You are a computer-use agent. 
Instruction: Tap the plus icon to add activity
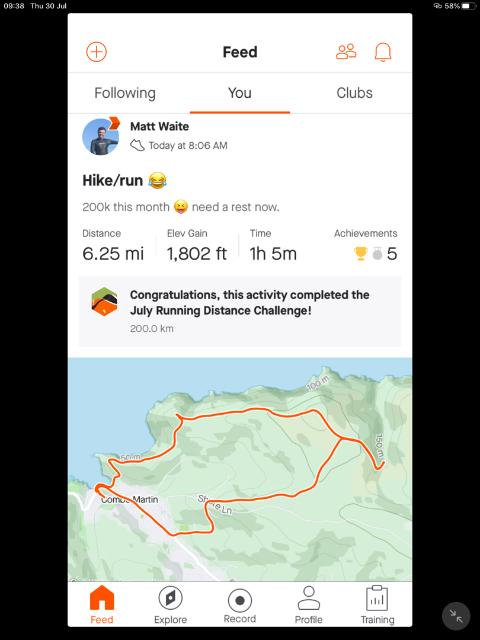point(96,52)
